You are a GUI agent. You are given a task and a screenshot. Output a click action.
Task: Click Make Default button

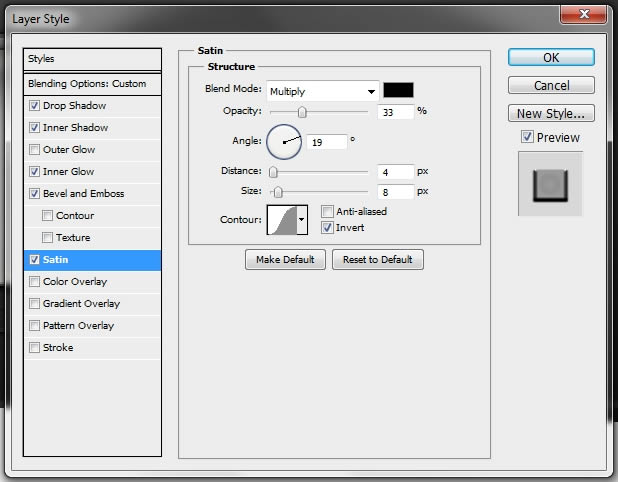(x=285, y=259)
